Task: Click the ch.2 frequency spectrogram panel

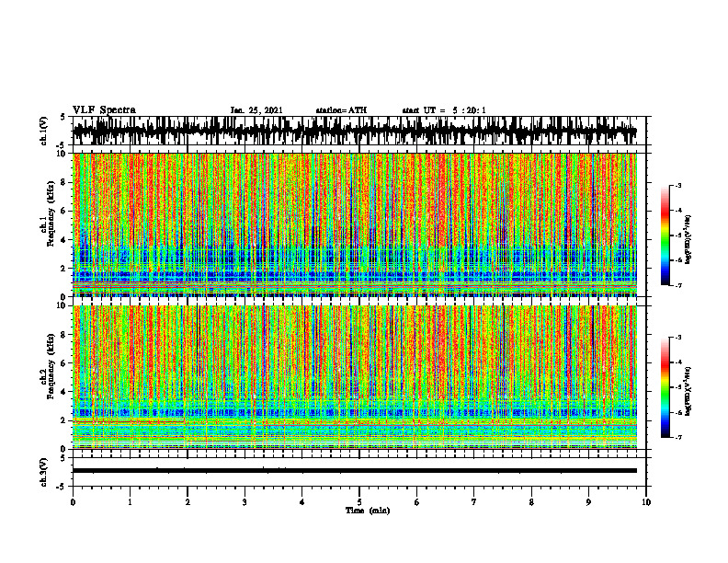Action: click(355, 377)
